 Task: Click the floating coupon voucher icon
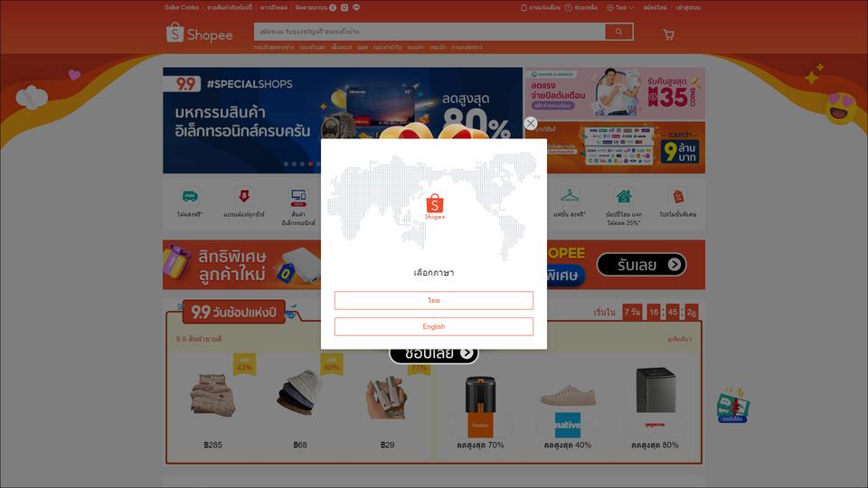[x=733, y=406]
